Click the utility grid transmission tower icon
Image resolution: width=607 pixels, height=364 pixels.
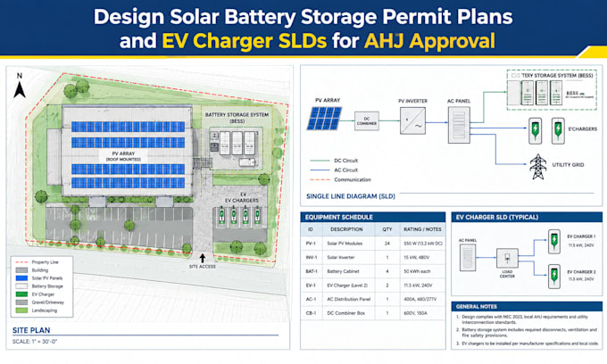click(x=537, y=167)
